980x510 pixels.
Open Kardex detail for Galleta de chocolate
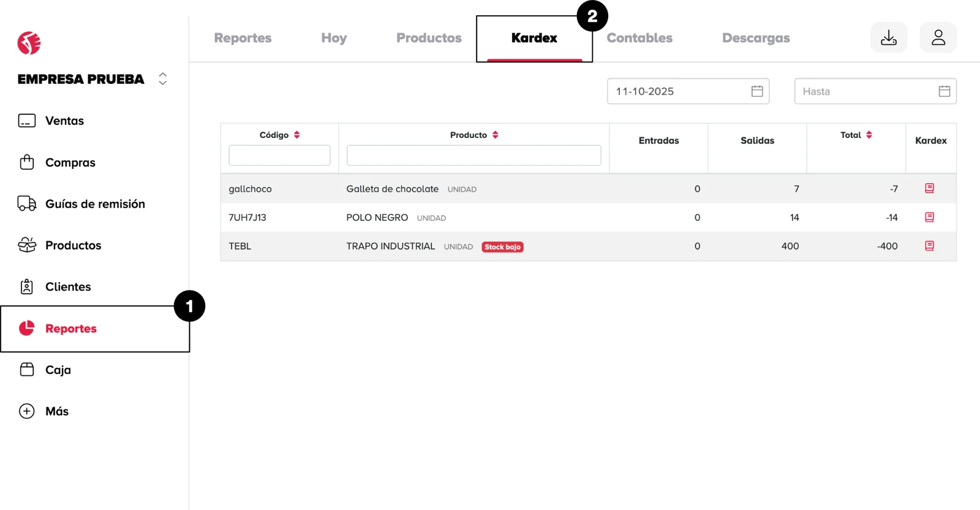coord(929,188)
